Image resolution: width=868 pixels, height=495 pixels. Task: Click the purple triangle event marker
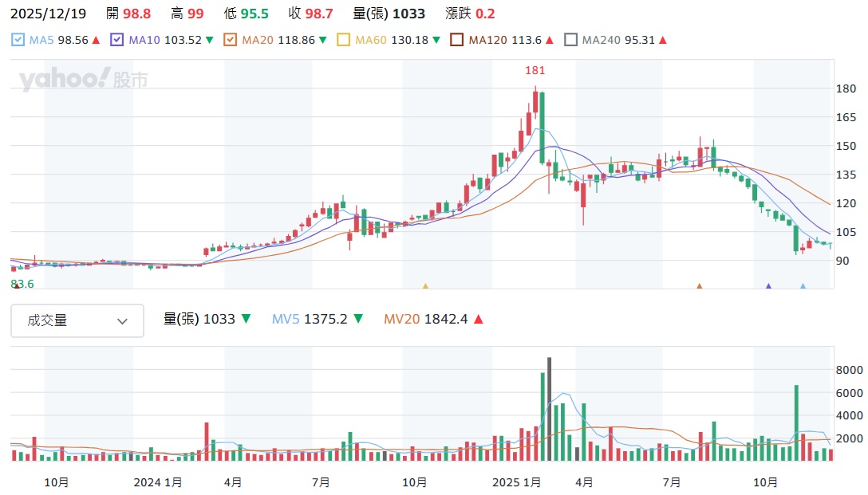click(768, 286)
